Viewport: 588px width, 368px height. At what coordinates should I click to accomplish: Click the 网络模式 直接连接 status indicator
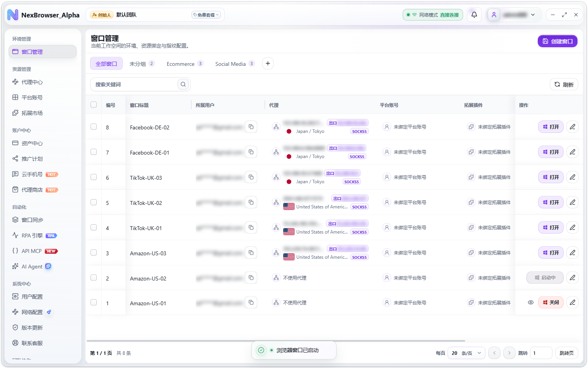tap(433, 15)
